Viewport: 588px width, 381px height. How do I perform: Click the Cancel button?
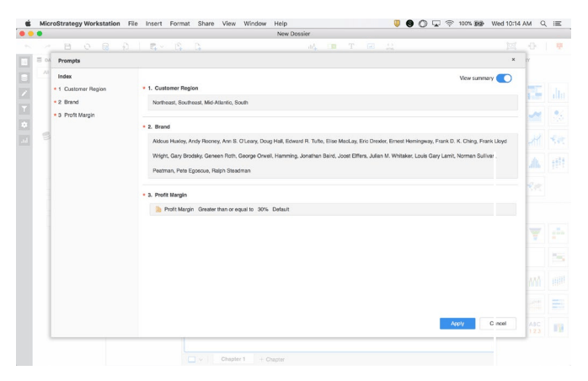click(x=498, y=323)
